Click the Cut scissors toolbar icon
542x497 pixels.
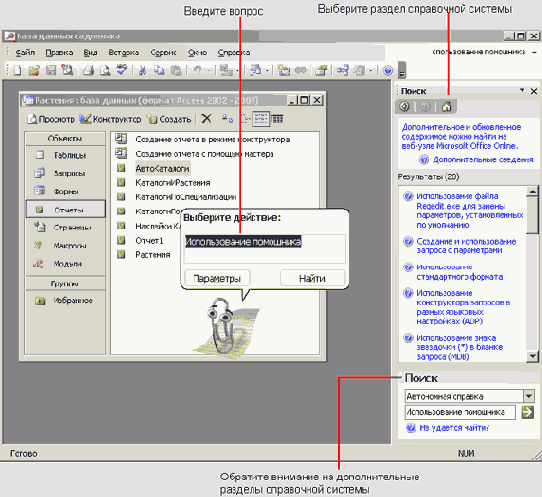(x=142, y=71)
